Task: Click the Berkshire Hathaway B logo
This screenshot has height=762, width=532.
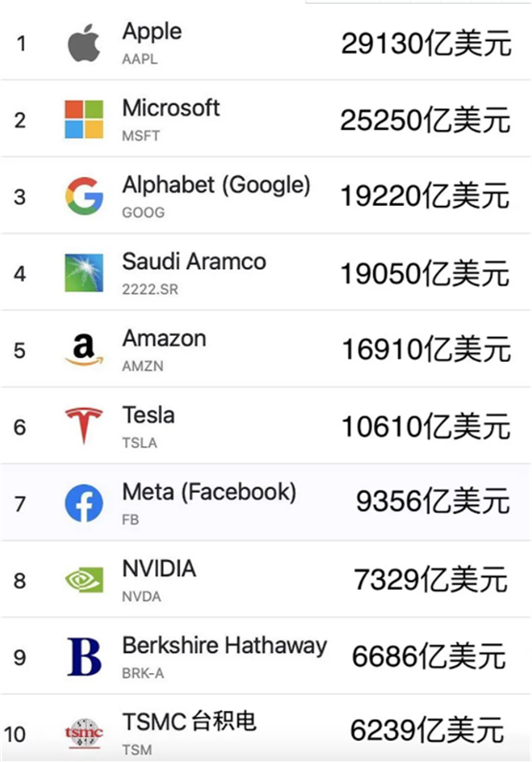Action: (x=84, y=657)
